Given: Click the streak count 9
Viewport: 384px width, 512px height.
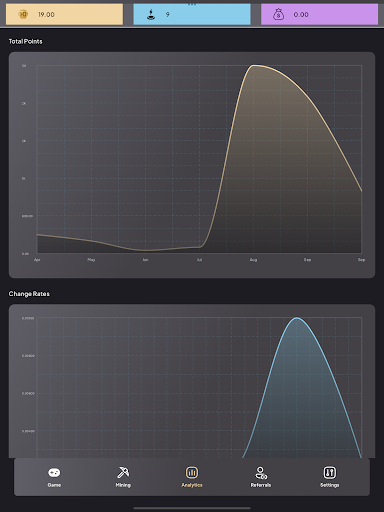Looking at the screenshot, I should click(x=168, y=14).
